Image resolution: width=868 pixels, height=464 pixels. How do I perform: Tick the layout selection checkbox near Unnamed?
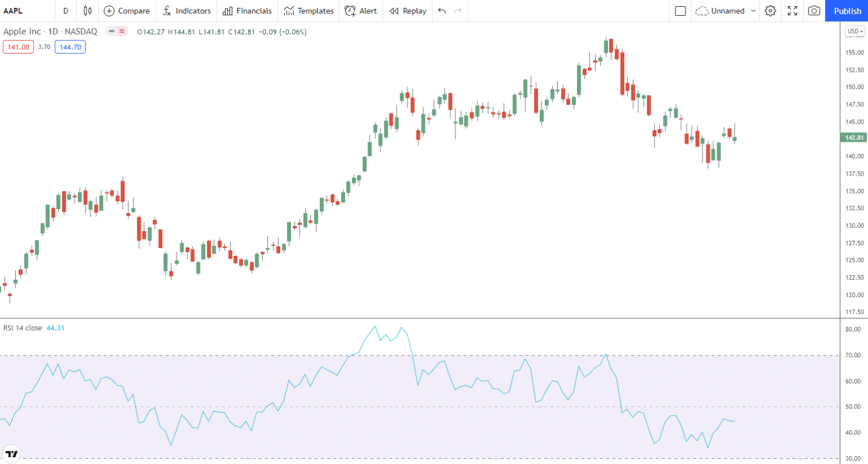(x=680, y=11)
